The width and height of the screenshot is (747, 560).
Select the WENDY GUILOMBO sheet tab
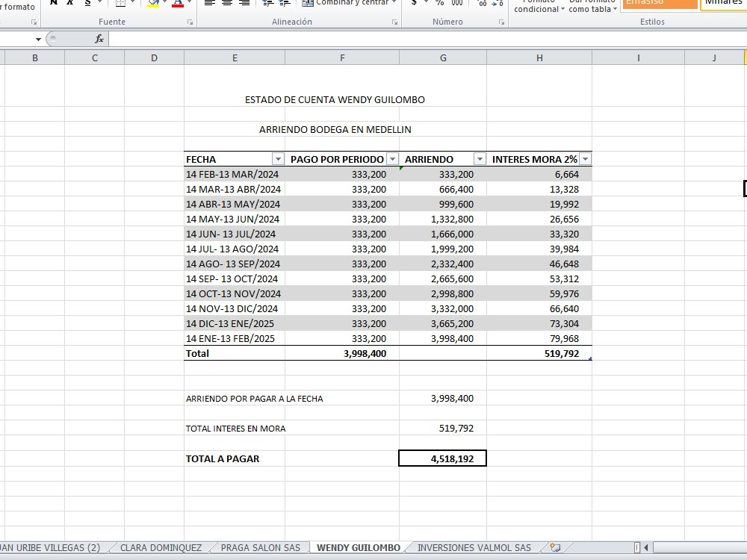tap(359, 547)
